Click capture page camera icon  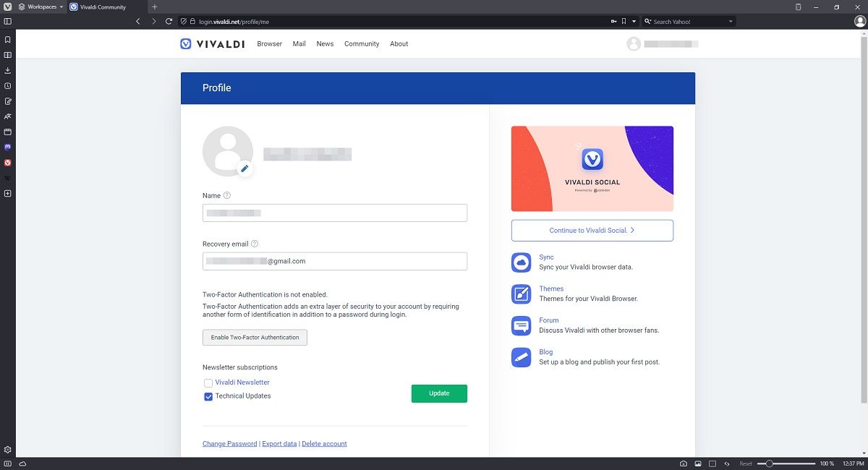click(684, 463)
